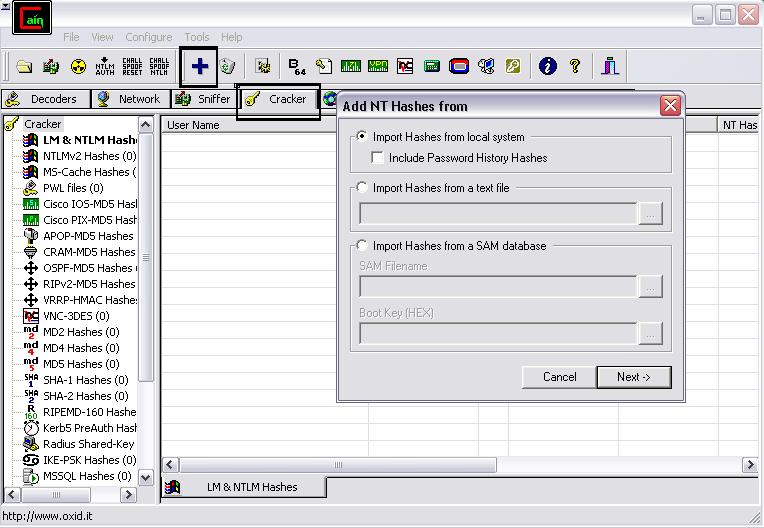Image resolution: width=764 pixels, height=528 pixels.
Task: Click the blue plus Add to list icon
Action: click(199, 66)
